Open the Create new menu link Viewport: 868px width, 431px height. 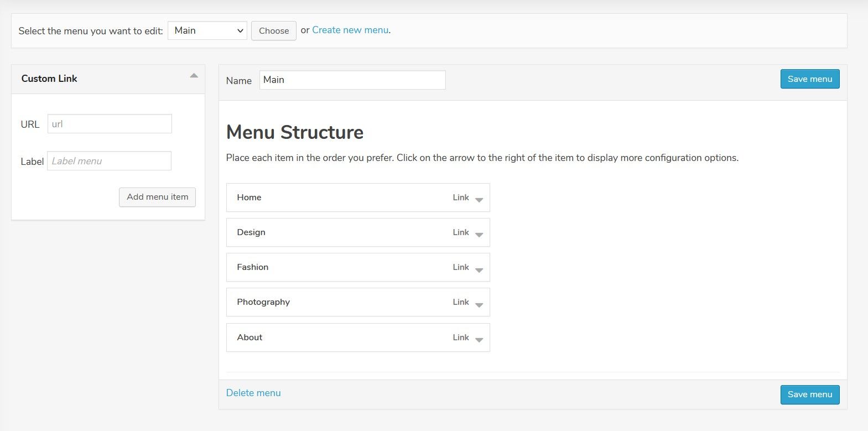coord(350,30)
